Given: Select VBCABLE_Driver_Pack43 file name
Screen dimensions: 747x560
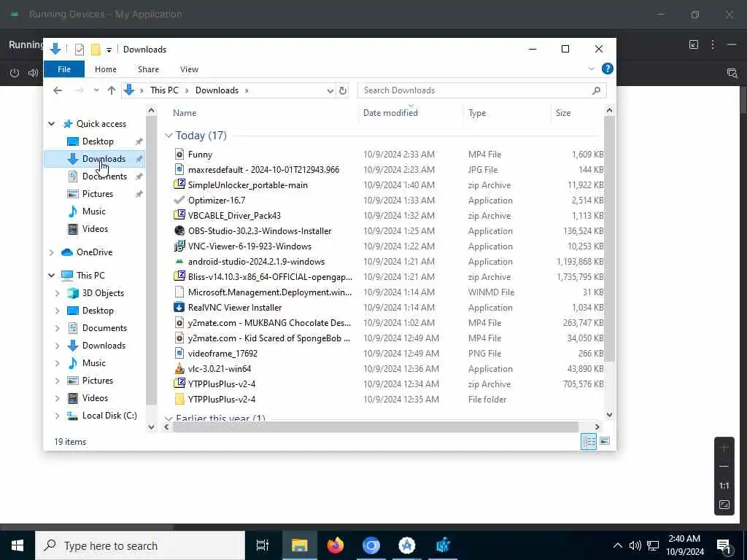Looking at the screenshot, I should pyautogui.click(x=234, y=216).
